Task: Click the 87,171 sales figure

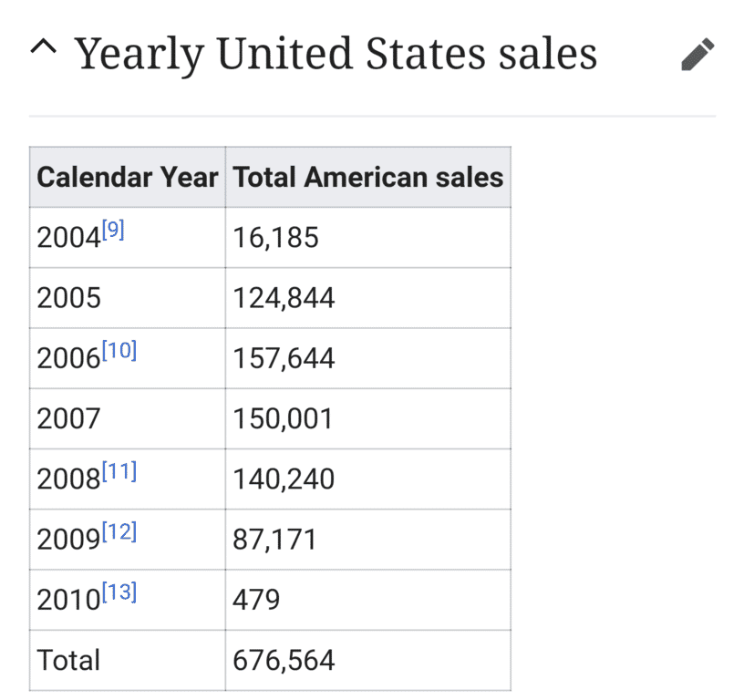Action: [276, 539]
